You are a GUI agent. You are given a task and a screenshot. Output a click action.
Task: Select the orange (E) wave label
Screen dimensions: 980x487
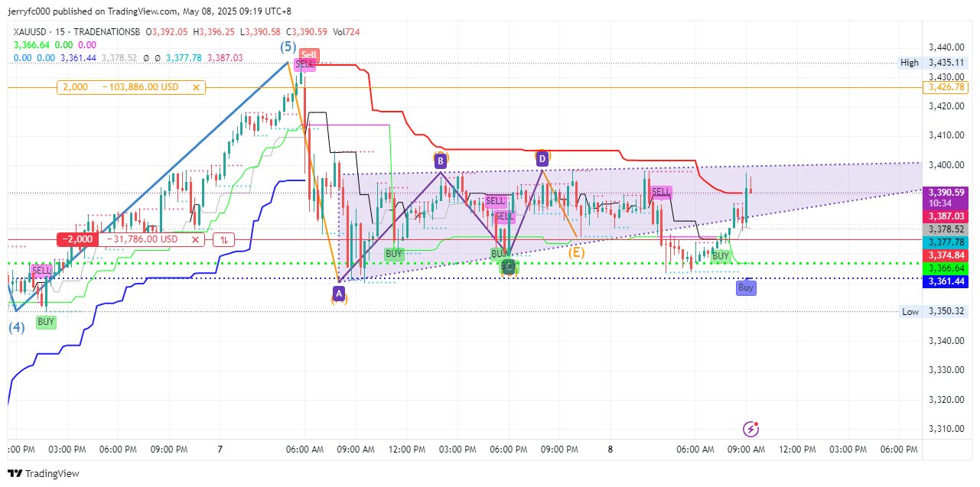[x=576, y=252]
